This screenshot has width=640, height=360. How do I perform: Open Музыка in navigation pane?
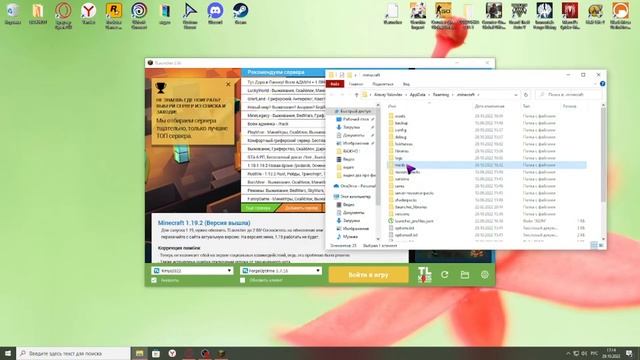tap(350, 237)
